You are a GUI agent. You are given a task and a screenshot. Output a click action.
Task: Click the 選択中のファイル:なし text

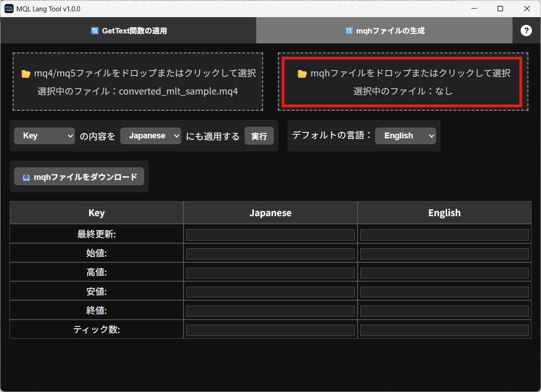point(403,91)
